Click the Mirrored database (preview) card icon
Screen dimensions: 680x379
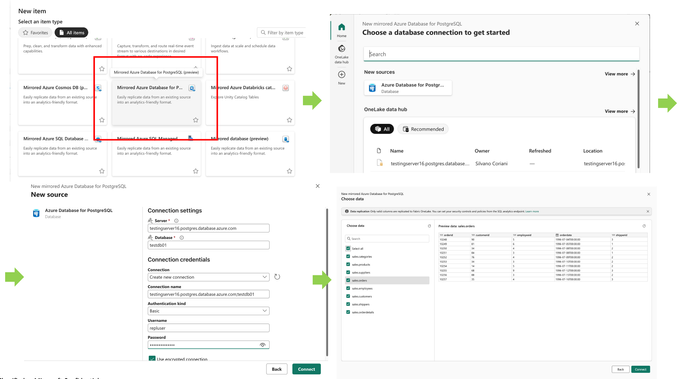[x=286, y=139]
